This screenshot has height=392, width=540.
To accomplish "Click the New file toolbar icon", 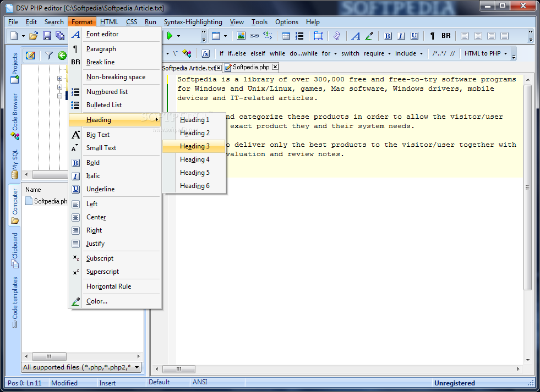I will pos(14,36).
